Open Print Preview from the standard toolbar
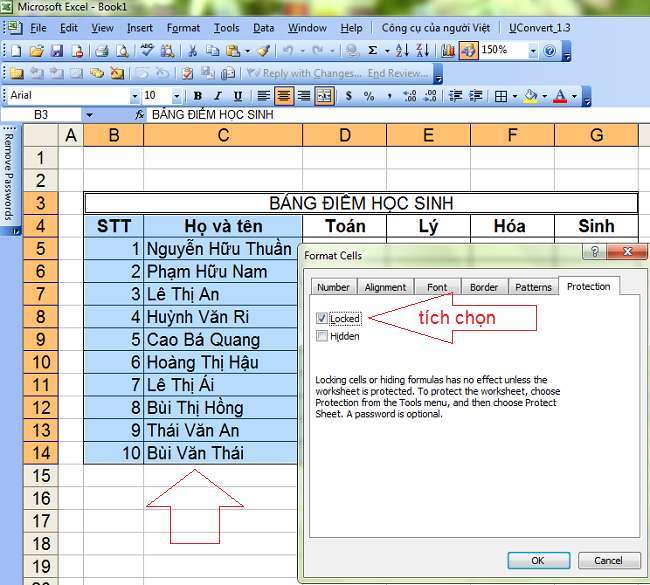 point(122,51)
